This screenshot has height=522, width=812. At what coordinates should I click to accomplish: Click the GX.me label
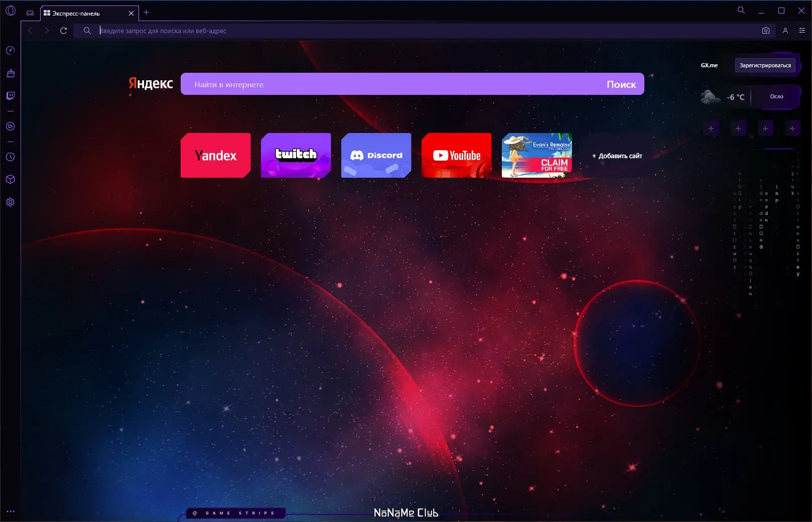[x=709, y=65]
